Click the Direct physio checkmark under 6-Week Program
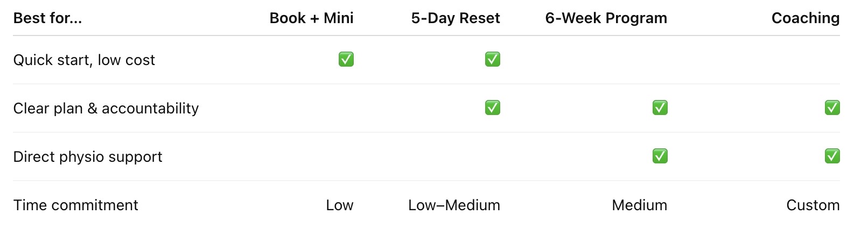 click(660, 156)
